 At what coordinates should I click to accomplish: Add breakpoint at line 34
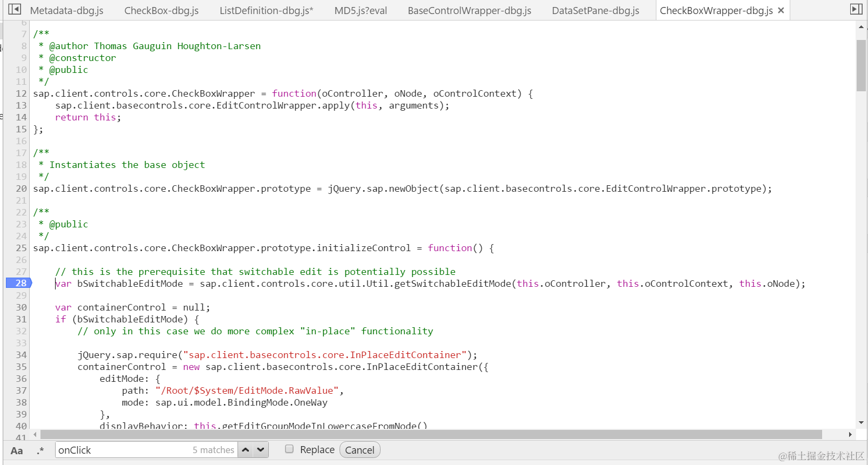21,355
